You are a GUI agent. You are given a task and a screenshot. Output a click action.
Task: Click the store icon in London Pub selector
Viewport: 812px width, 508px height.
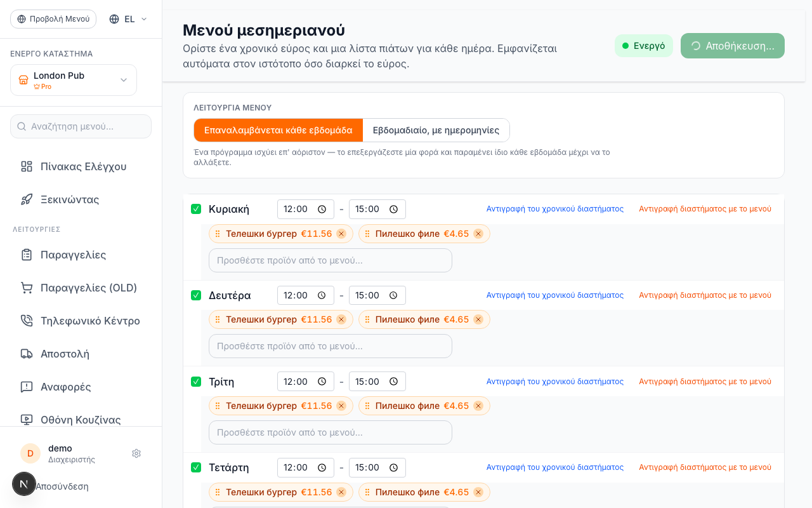(23, 80)
